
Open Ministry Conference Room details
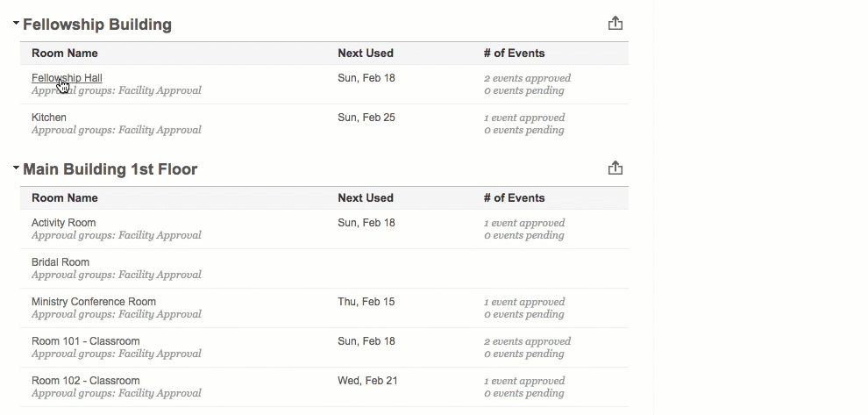94,302
